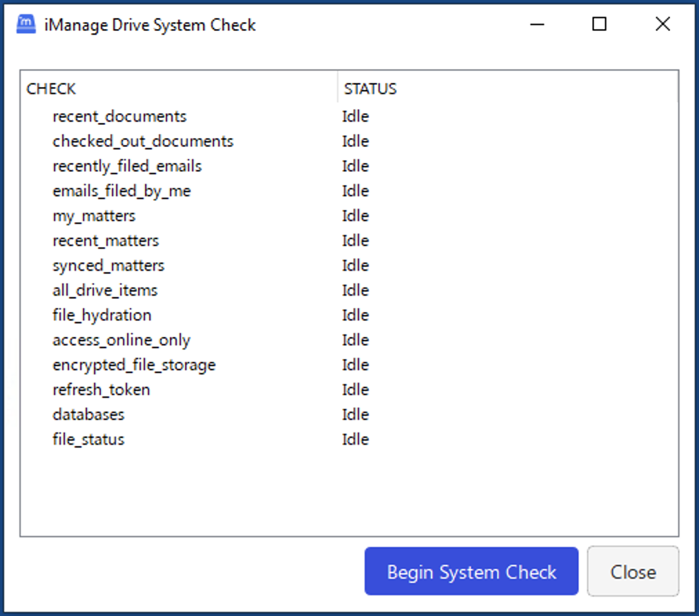The height and width of the screenshot is (616, 699).
Task: Click the CHECK column header
Action: (x=51, y=89)
